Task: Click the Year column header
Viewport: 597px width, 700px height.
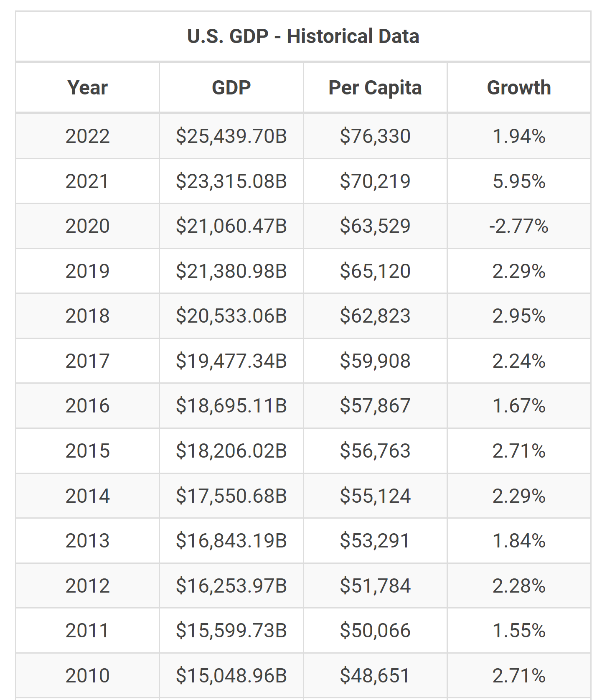Action: point(87,88)
